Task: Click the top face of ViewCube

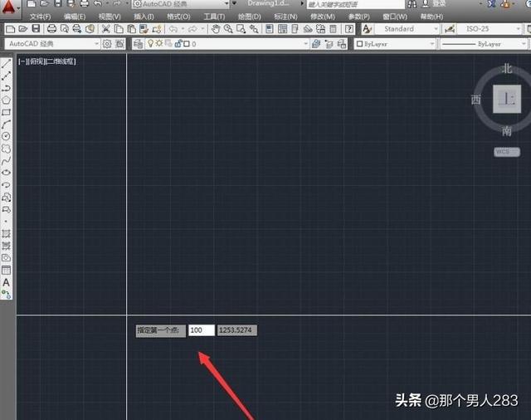Action: click(x=505, y=100)
